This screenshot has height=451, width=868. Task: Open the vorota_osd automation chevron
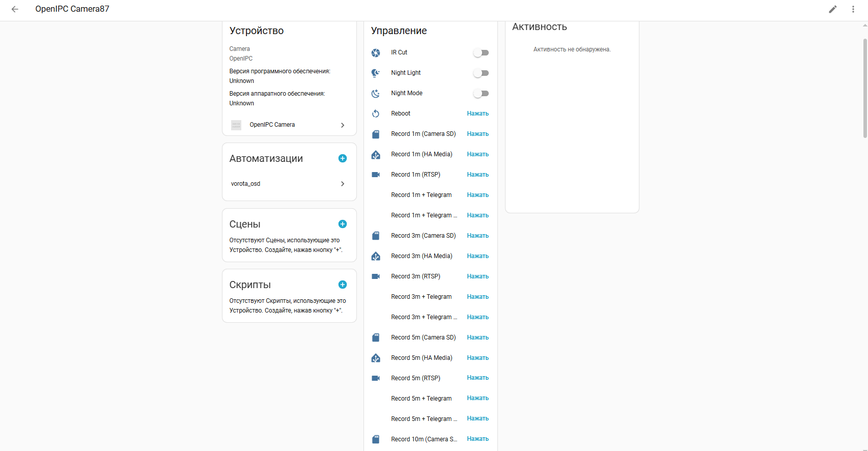[x=343, y=184]
